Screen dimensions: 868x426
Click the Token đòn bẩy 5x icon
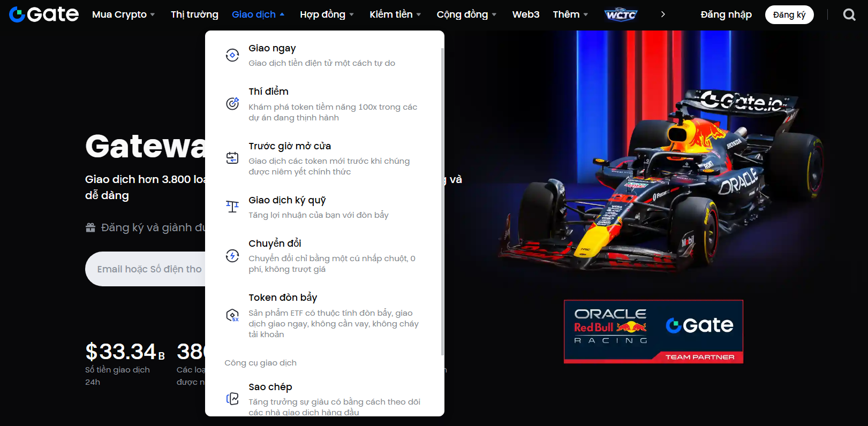click(x=232, y=315)
